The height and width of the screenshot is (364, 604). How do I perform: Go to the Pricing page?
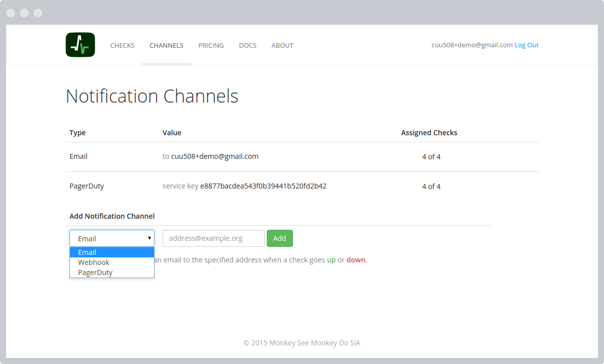point(211,45)
